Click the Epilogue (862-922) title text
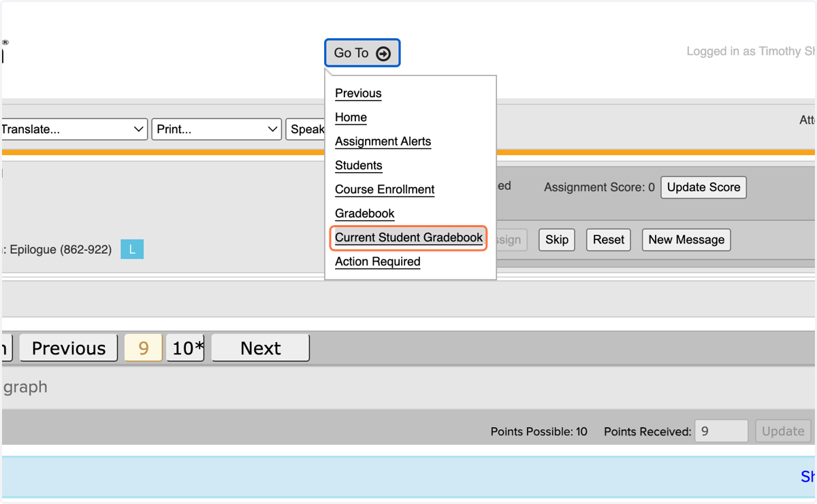 coord(61,250)
